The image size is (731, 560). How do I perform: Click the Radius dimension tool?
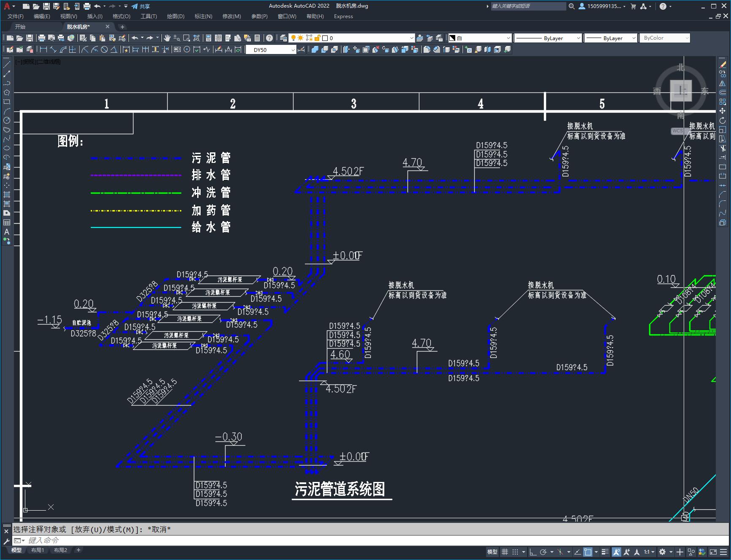85,49
